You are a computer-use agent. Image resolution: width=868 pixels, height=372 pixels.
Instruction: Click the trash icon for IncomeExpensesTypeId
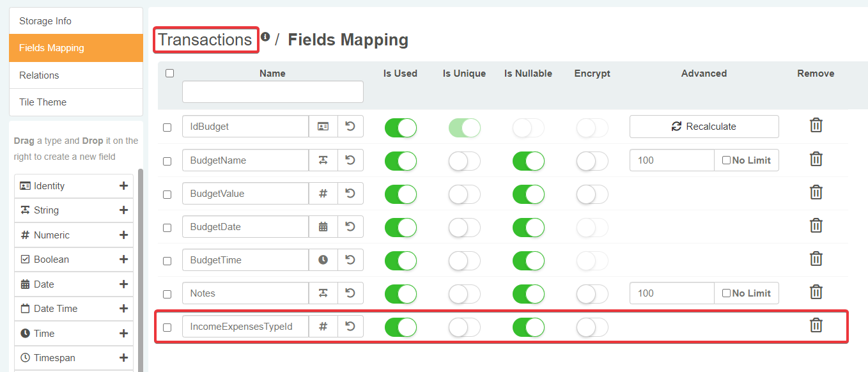[816, 326]
